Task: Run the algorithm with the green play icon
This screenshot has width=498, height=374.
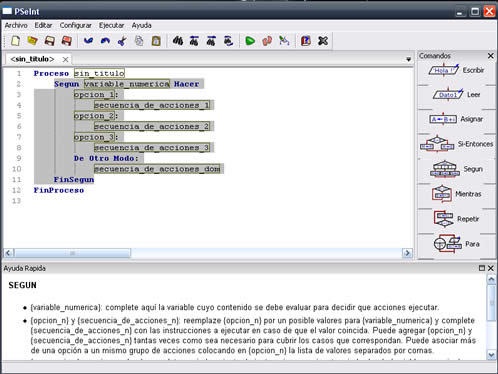Action: (250, 41)
